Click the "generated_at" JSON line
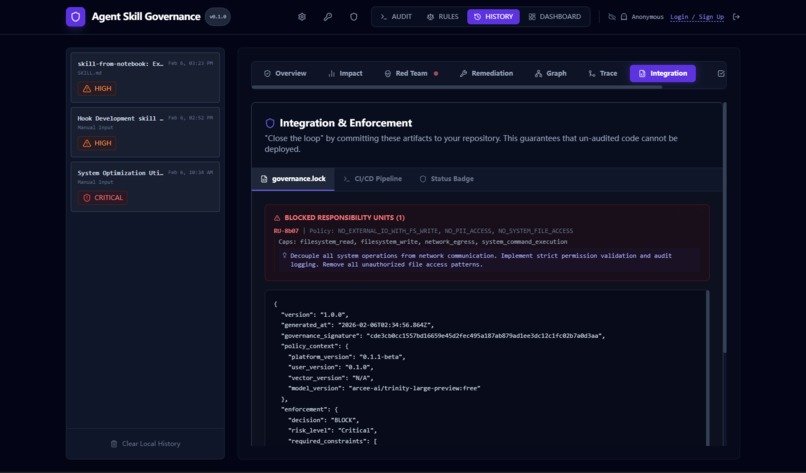806x473 pixels. coord(357,325)
